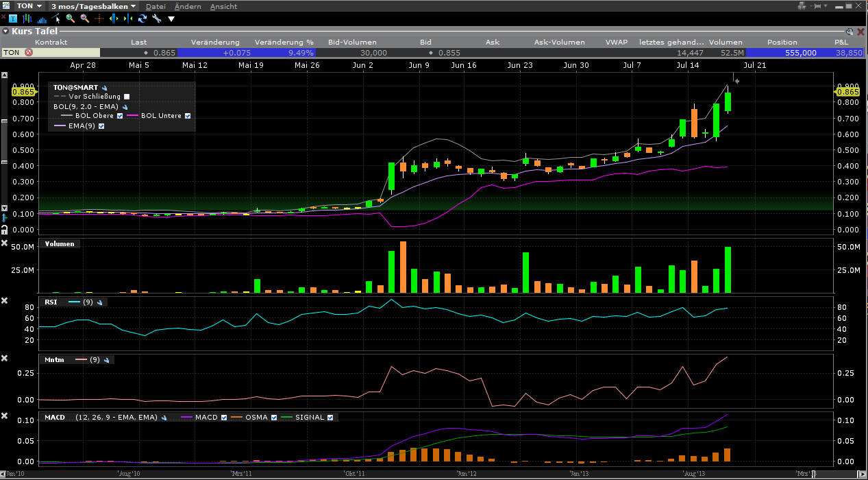Uncheck the OSMA histogram checkbox

[274, 418]
